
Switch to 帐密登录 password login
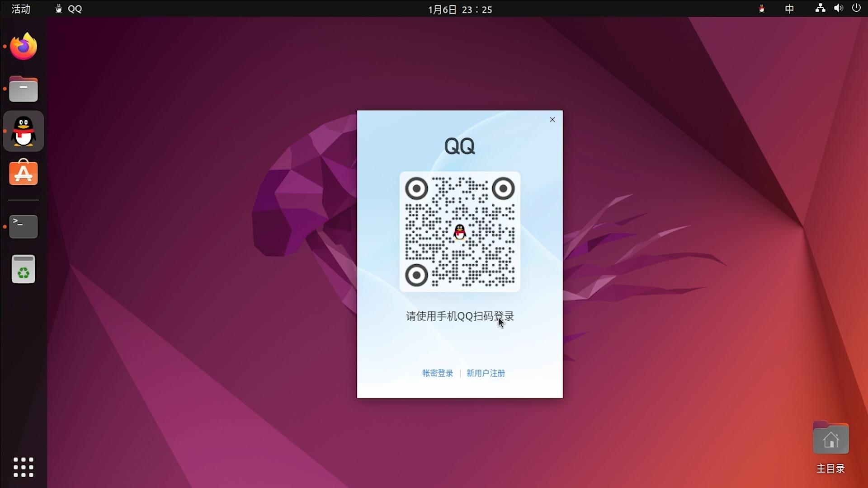coord(438,373)
